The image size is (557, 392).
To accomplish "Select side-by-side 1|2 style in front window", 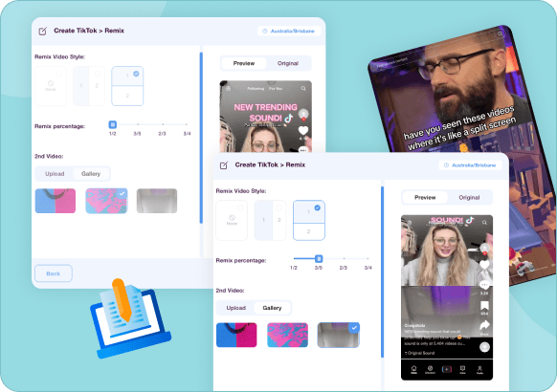I will (x=270, y=220).
